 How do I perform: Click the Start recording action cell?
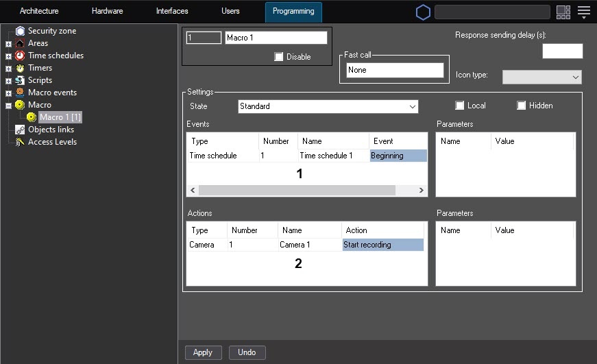383,245
